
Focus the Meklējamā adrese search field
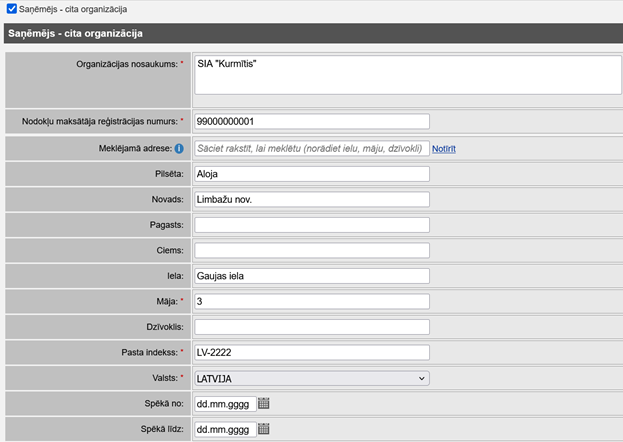(x=312, y=148)
